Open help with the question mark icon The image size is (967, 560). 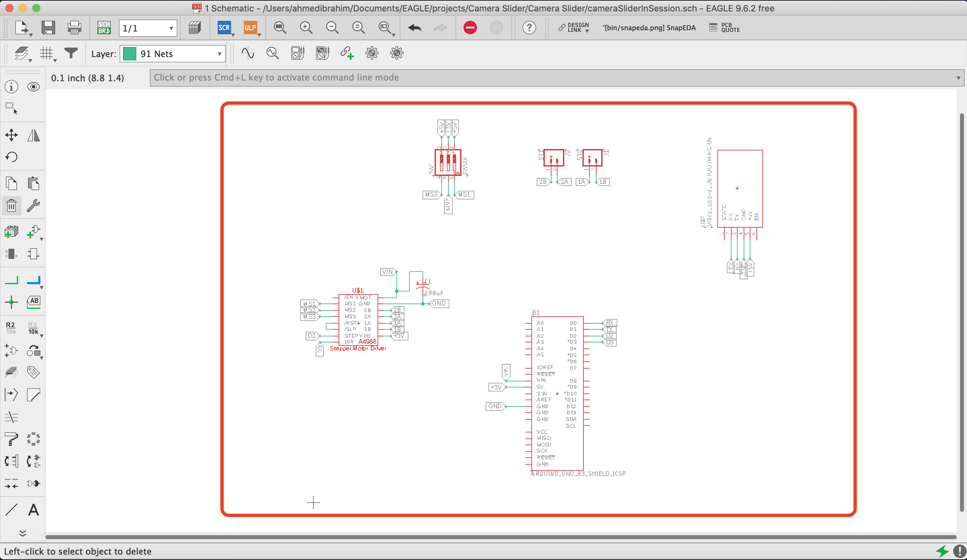point(529,28)
